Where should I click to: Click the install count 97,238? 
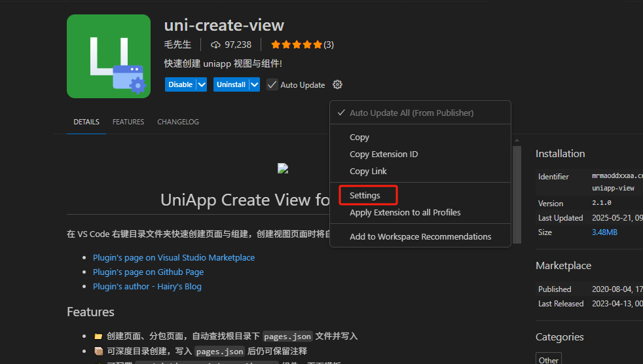click(x=238, y=45)
